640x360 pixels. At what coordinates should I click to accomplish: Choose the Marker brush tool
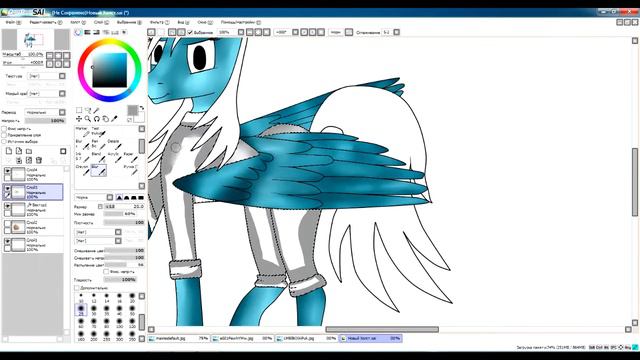pyautogui.click(x=83, y=131)
